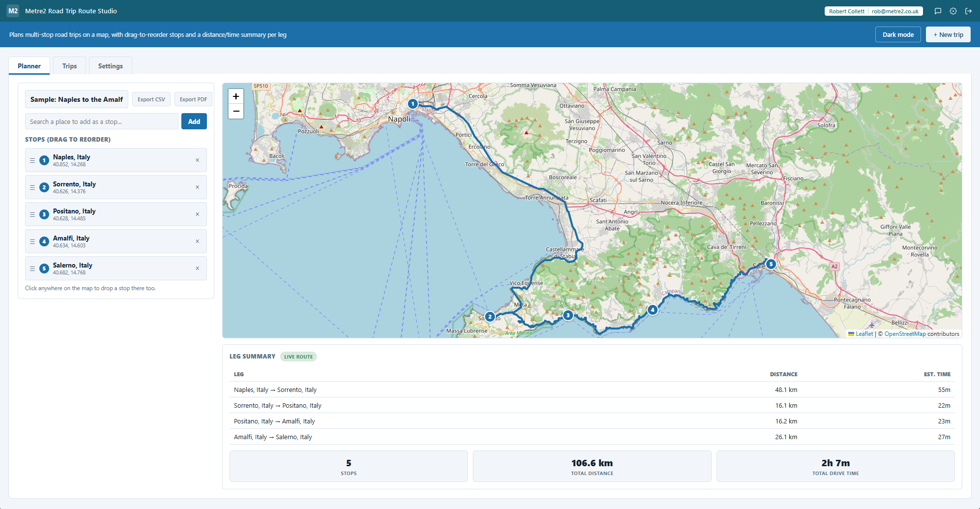Click the number 1 badge beside Naples

(44, 160)
